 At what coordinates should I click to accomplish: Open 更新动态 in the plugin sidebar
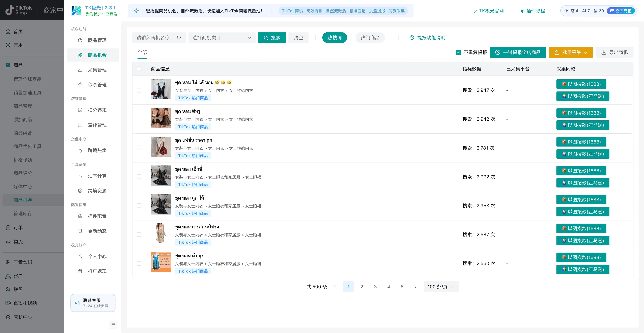coord(93,231)
